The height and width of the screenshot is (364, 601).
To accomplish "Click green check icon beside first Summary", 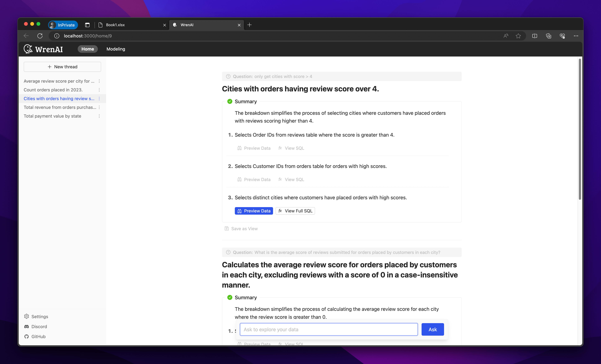I will pyautogui.click(x=230, y=102).
